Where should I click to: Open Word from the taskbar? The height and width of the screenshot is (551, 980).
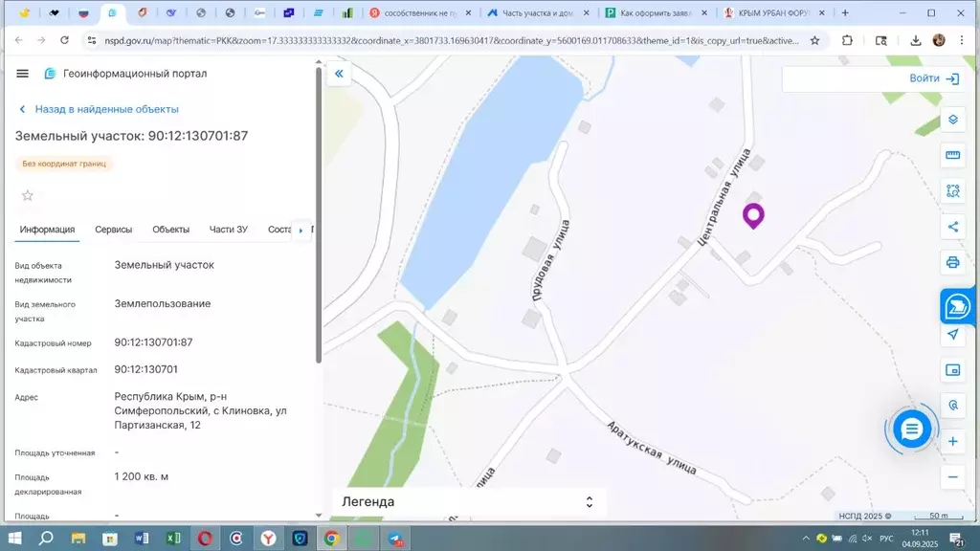tap(142, 538)
